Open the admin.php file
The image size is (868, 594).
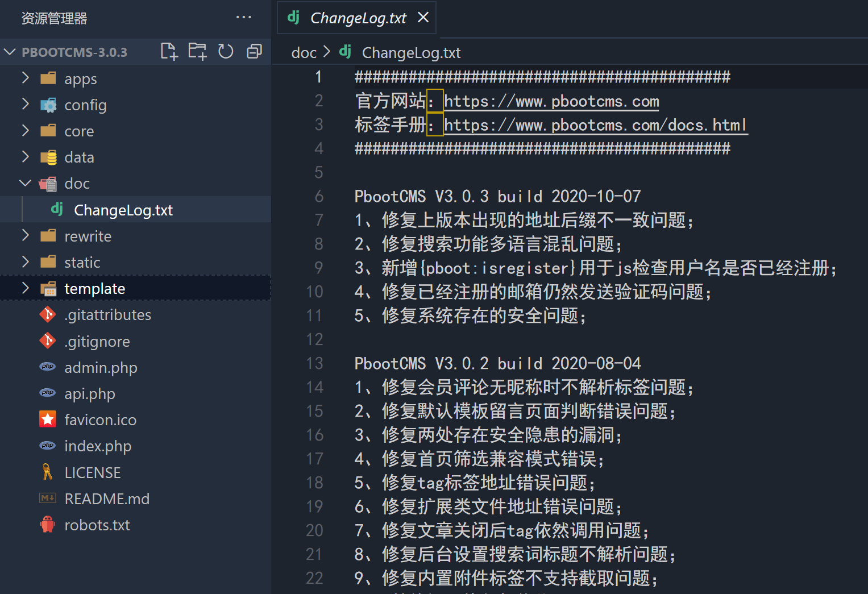click(x=101, y=367)
